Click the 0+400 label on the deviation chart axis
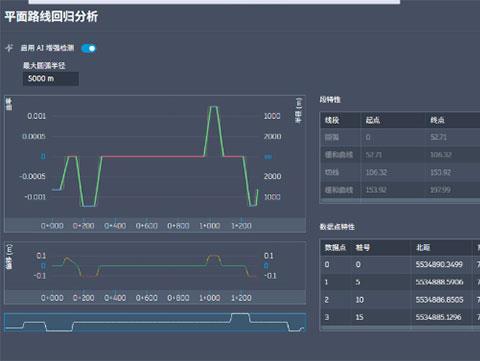 point(115,298)
